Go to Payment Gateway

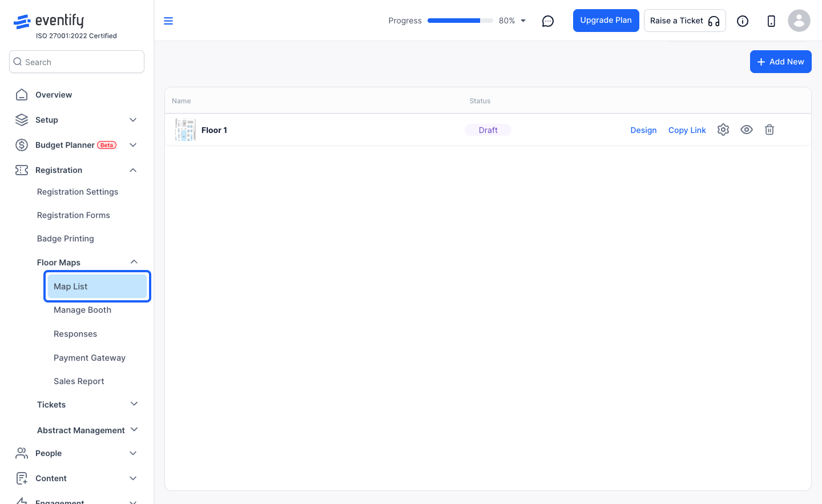(90, 358)
